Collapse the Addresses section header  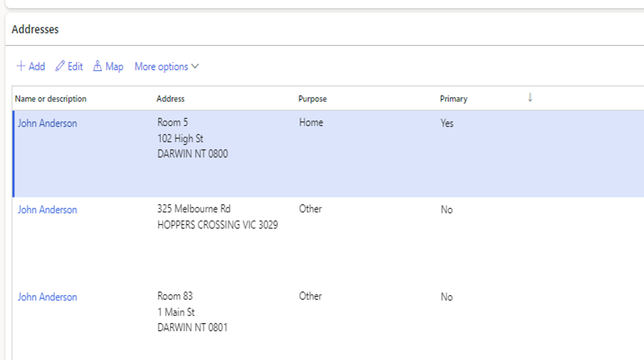35,30
